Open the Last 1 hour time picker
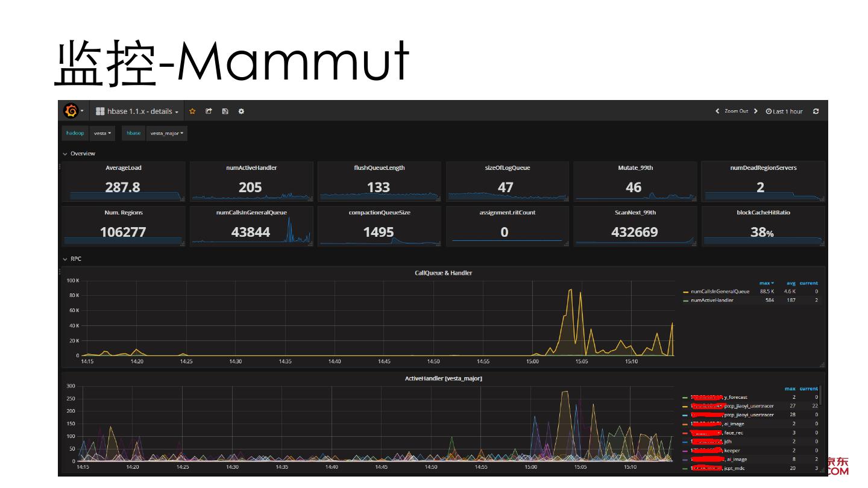 click(x=784, y=111)
